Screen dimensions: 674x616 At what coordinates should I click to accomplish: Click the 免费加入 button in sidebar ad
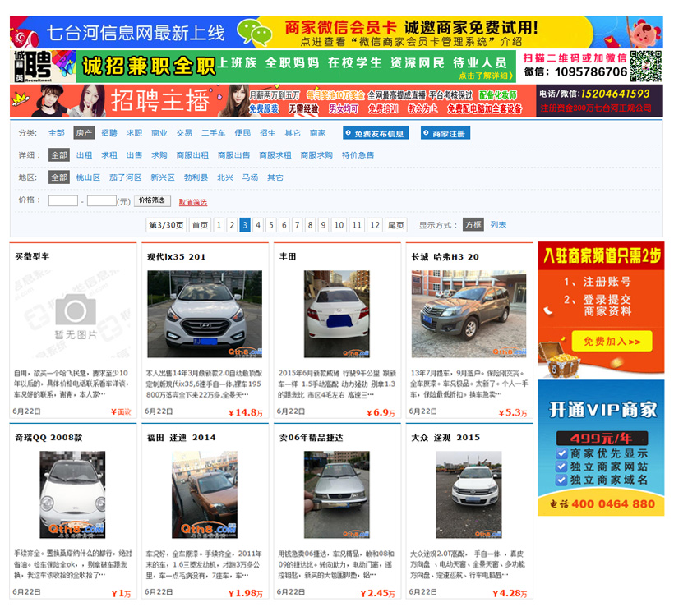(601, 342)
